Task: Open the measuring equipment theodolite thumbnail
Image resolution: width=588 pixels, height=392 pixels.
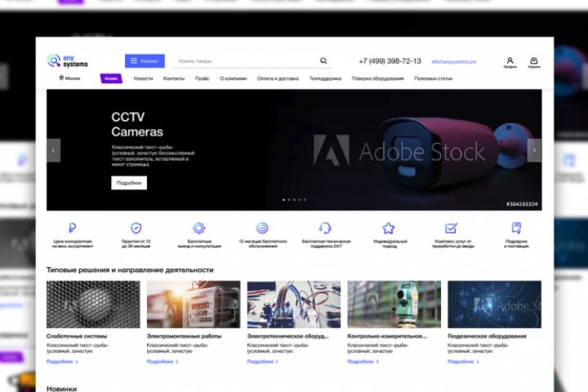Action: pyautogui.click(x=394, y=305)
